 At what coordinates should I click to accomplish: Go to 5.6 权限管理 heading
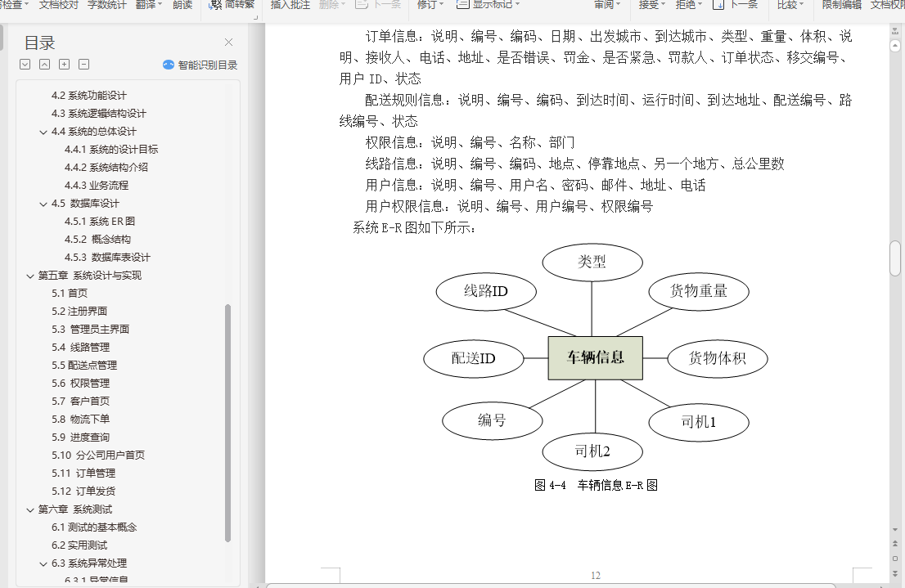(80, 384)
